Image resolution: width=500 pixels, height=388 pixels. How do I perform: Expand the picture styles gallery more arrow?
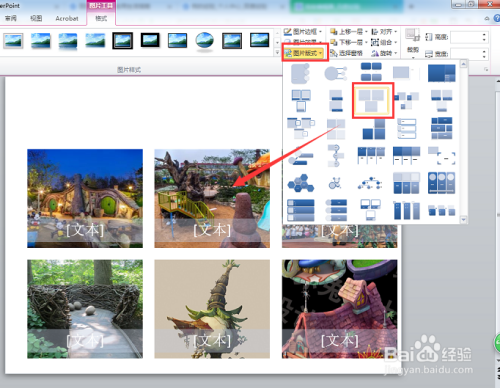[277, 52]
